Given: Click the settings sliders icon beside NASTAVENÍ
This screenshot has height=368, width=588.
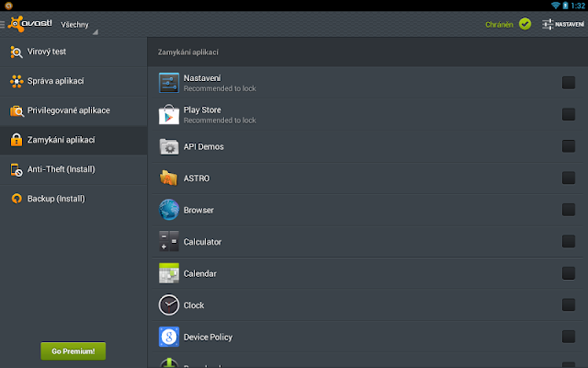Looking at the screenshot, I should pos(548,25).
